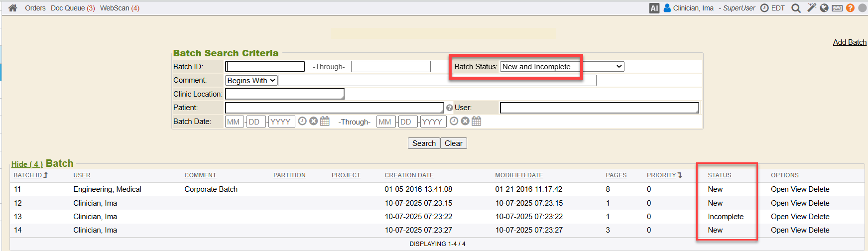
Task: Open calendar picker for start Batch Date
Action: click(325, 121)
